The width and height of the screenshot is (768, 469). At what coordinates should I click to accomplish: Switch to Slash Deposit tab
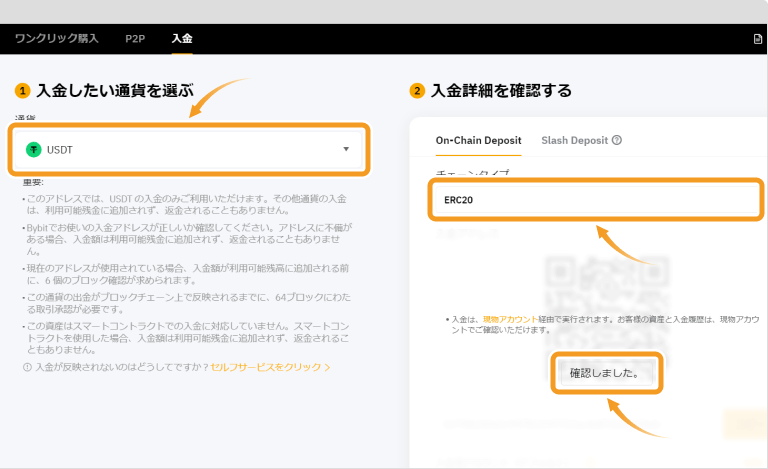(574, 141)
